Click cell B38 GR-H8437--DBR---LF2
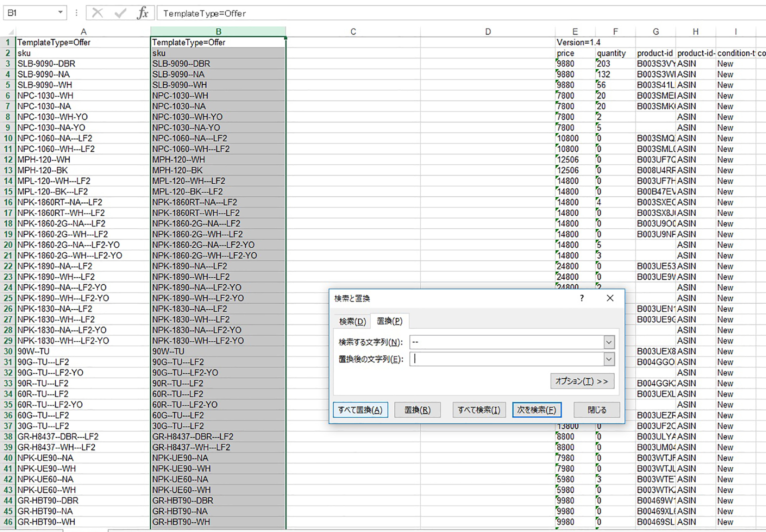 click(x=218, y=437)
